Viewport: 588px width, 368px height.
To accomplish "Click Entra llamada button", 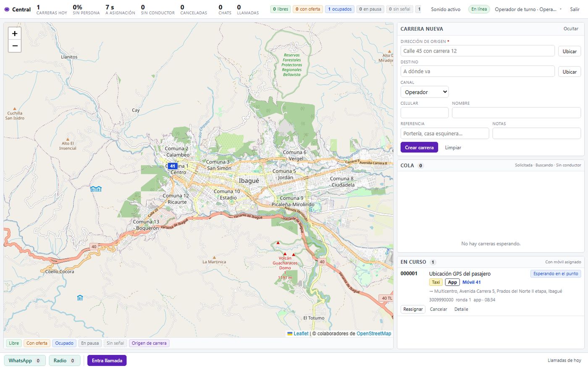I will pyautogui.click(x=107, y=360).
